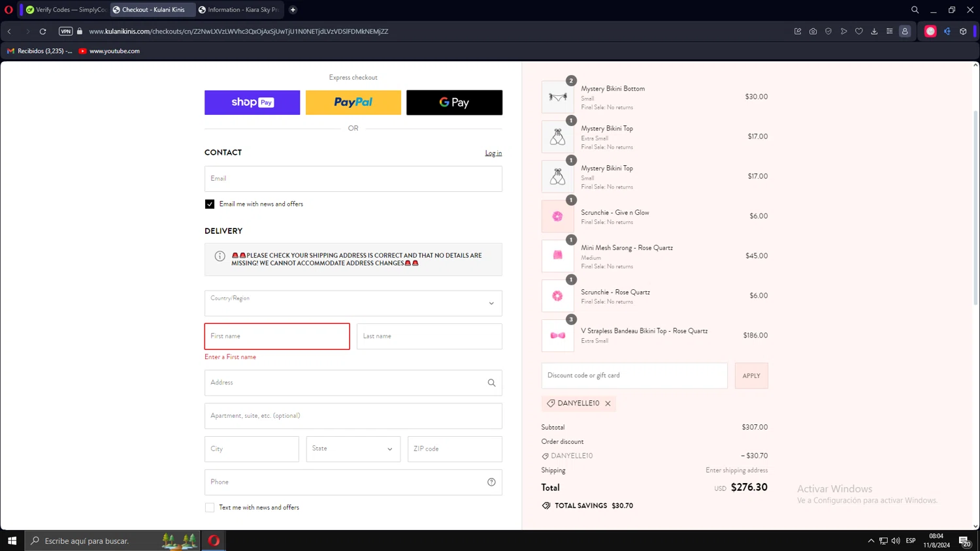The image size is (980, 551).
Task: Apply the discount code
Action: pyautogui.click(x=751, y=376)
